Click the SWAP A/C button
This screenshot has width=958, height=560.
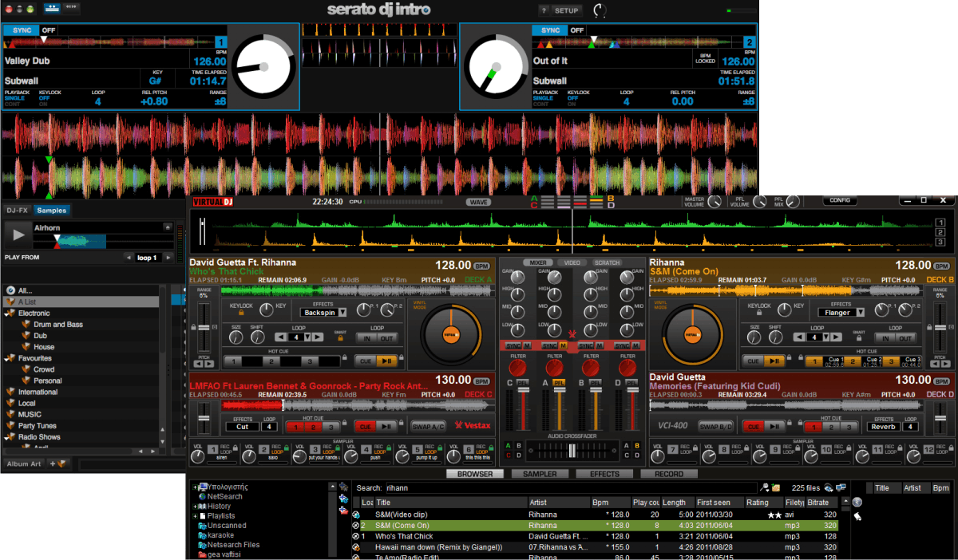(x=428, y=426)
